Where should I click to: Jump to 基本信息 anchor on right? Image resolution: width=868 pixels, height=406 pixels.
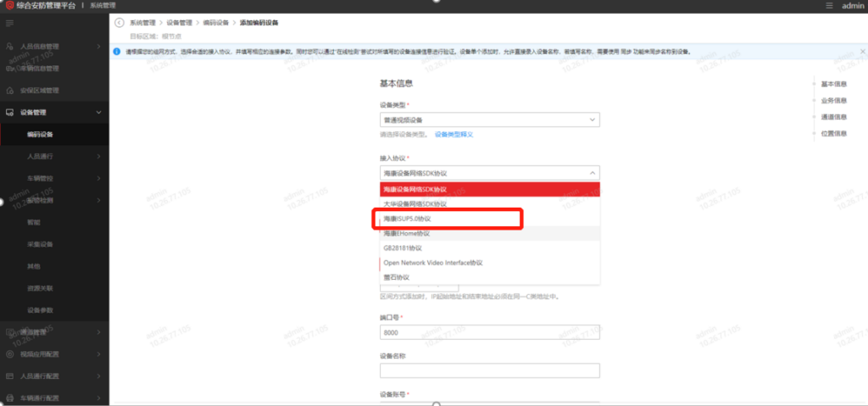[x=834, y=84]
